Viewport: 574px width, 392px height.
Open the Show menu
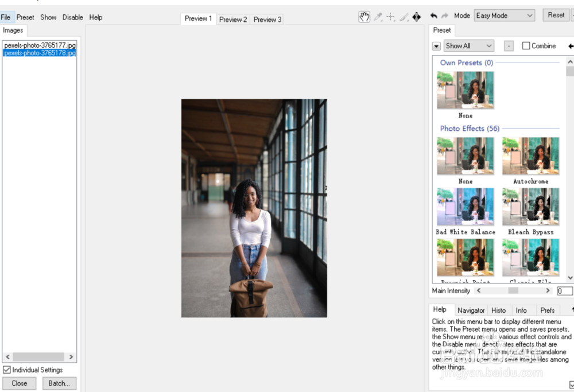[48, 17]
